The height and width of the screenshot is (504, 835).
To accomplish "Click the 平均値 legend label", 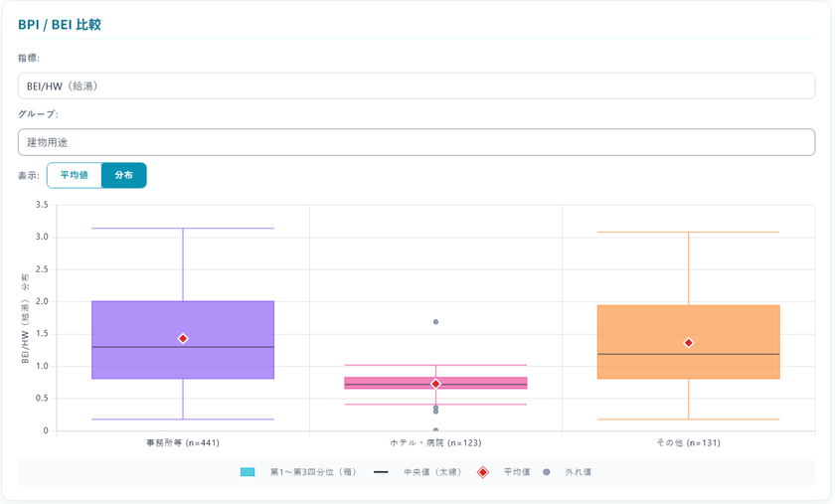I will tap(517, 472).
